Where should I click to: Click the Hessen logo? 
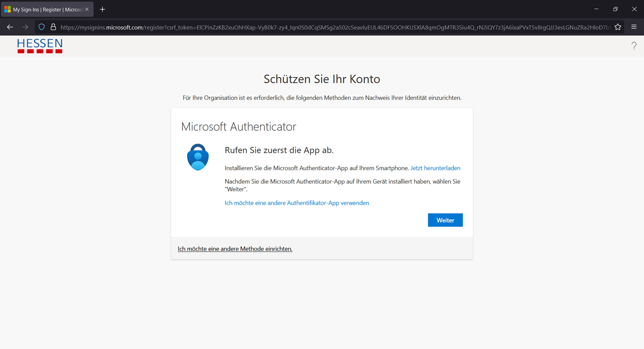click(x=40, y=46)
